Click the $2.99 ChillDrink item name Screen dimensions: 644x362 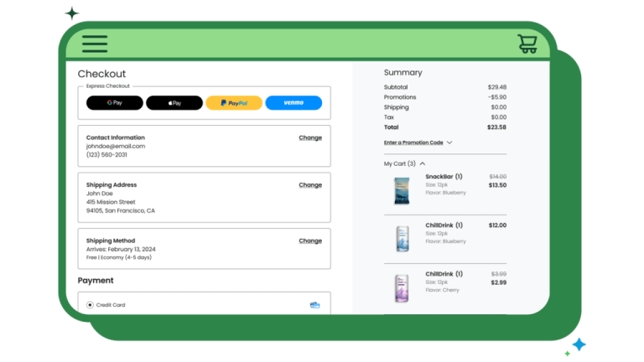click(444, 274)
